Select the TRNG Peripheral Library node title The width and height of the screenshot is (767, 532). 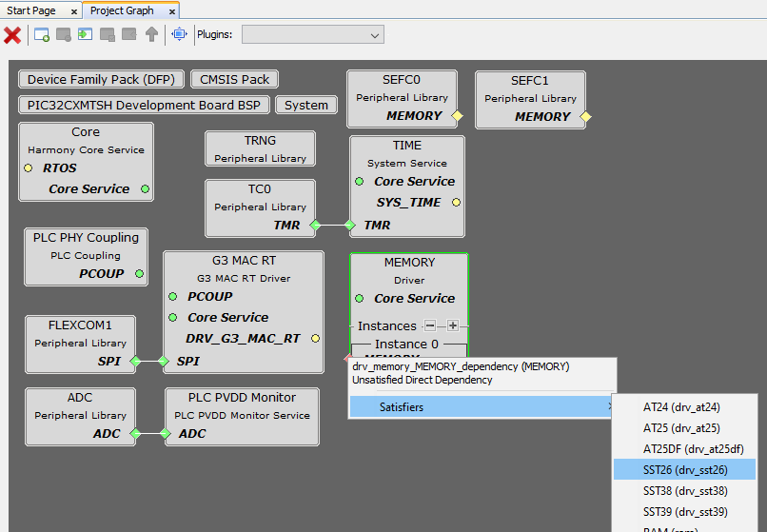[x=260, y=141]
